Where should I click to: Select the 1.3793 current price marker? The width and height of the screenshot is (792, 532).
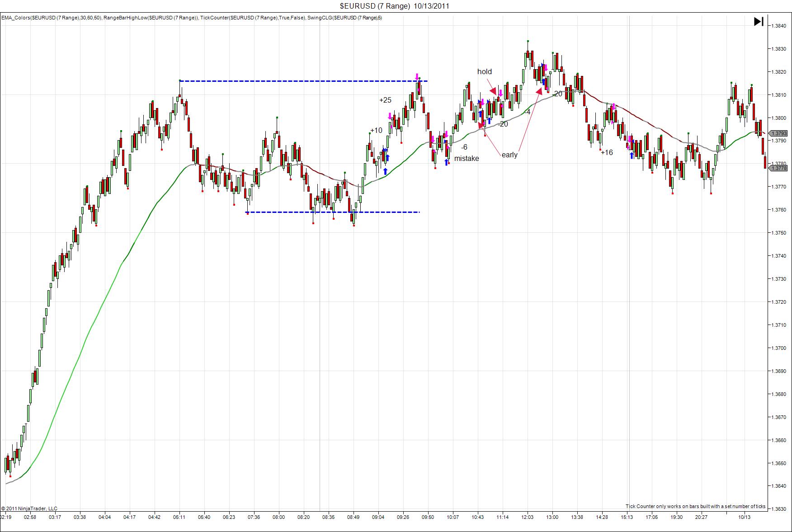tap(778, 133)
